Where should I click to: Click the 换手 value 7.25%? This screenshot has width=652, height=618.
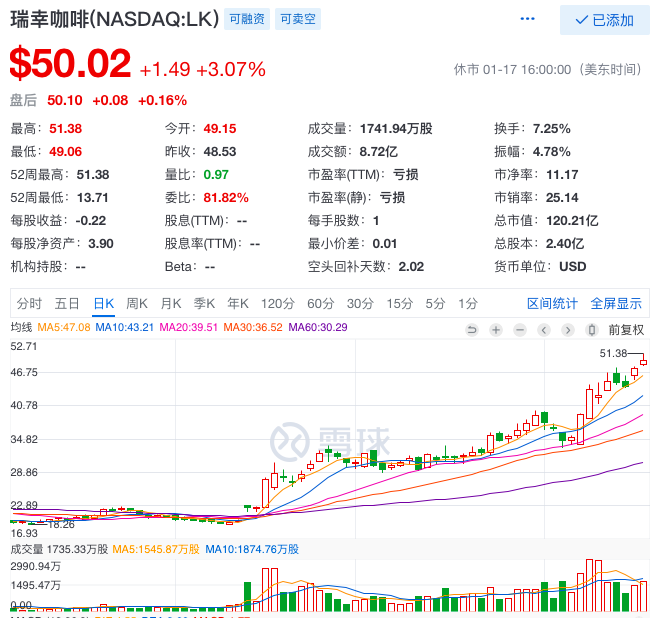tap(551, 129)
